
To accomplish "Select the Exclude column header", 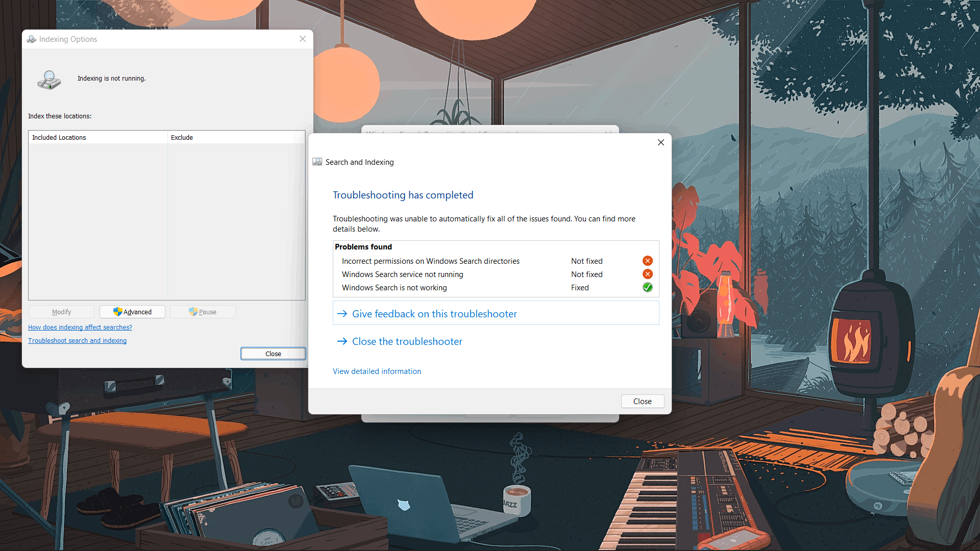I will pos(182,137).
